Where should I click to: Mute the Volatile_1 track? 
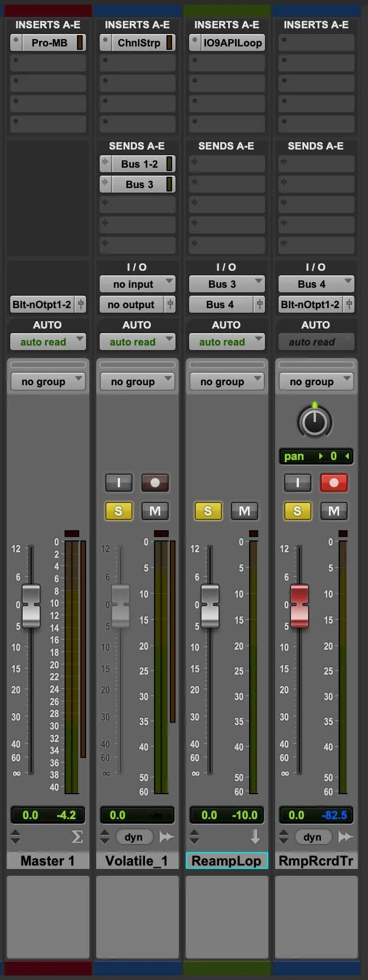[x=155, y=511]
